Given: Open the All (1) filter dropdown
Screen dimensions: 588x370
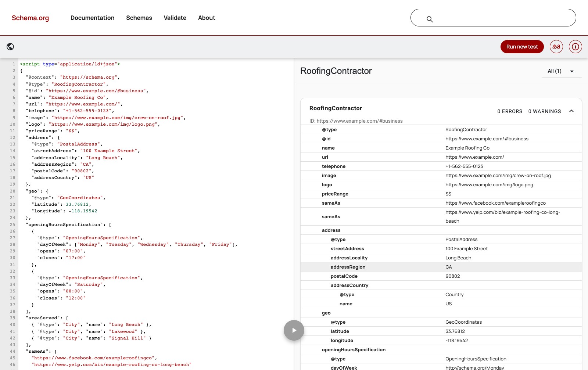Looking at the screenshot, I should (x=562, y=71).
